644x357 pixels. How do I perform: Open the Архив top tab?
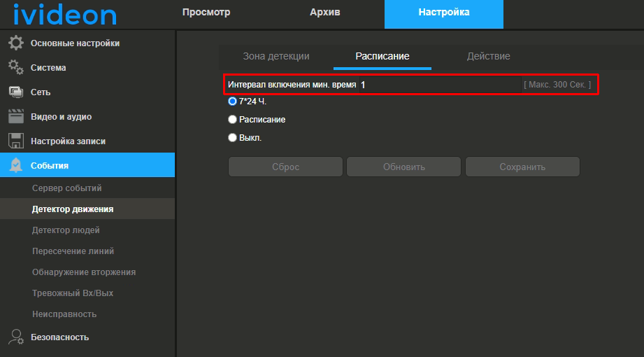[325, 13]
